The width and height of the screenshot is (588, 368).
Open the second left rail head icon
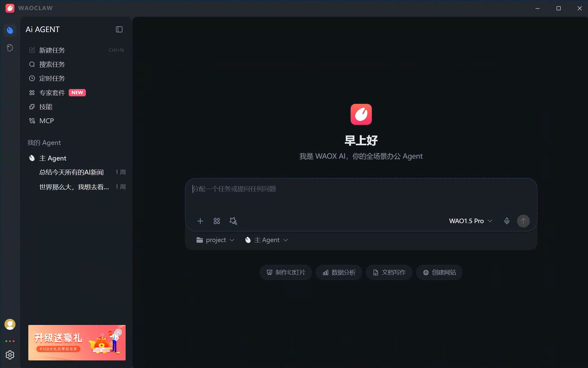click(x=10, y=48)
